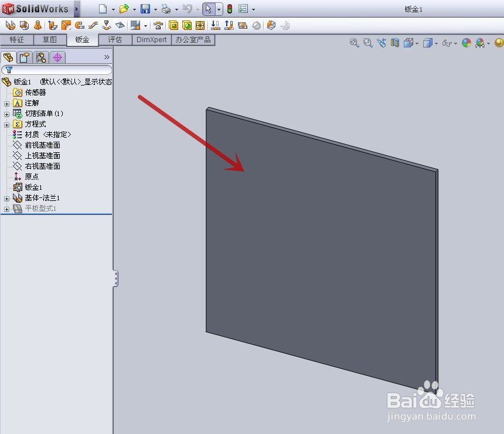Open the Corners tool dropdown arrow
Screen dimensions: 504x434
click(x=145, y=26)
